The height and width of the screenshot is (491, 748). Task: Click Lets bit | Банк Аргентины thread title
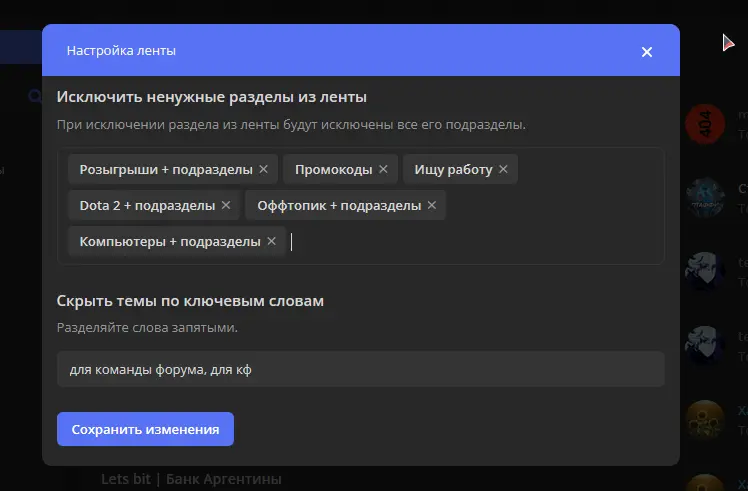(x=191, y=479)
